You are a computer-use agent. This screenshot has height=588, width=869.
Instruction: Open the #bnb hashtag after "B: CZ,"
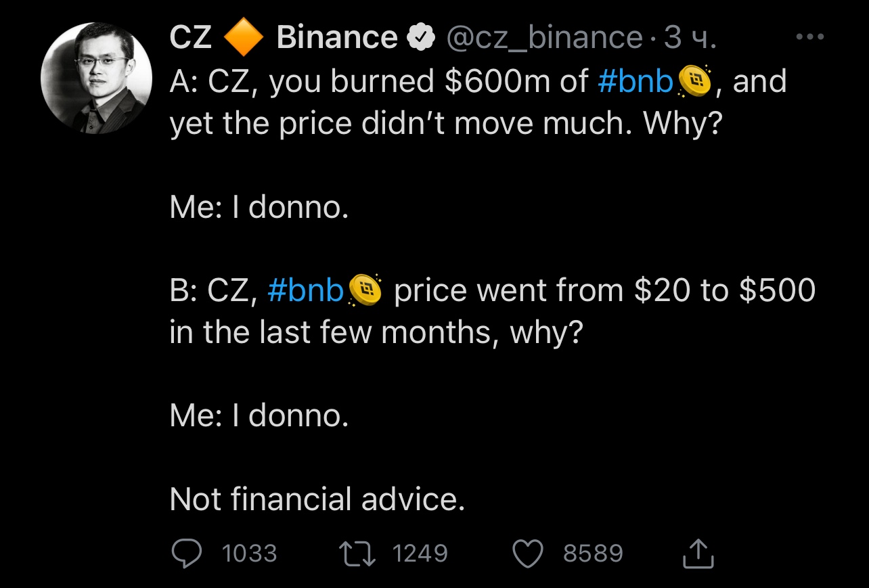[306, 291]
